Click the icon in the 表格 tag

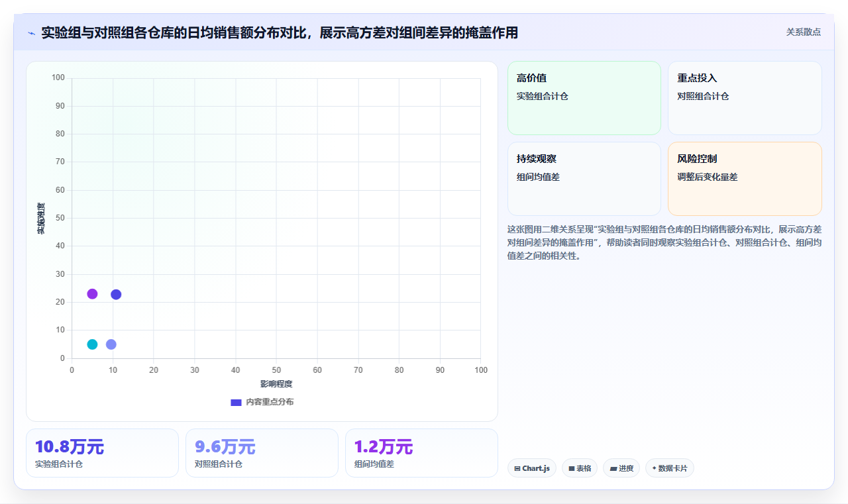pyautogui.click(x=571, y=469)
